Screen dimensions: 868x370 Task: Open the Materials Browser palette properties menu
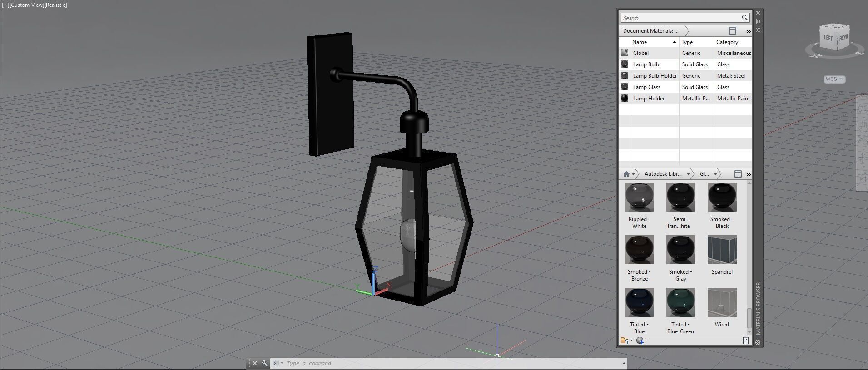758,30
